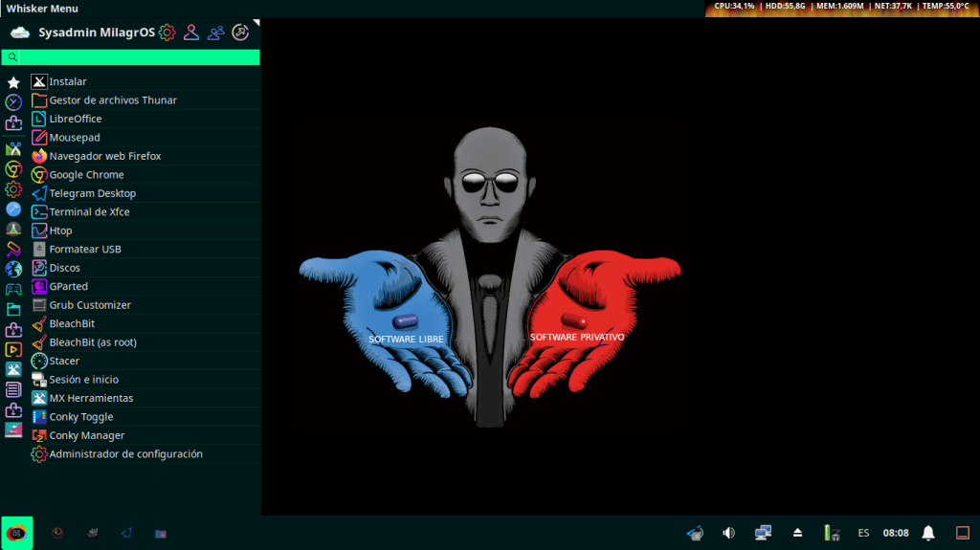
Task: Focus the green menu search field
Action: tap(139, 57)
